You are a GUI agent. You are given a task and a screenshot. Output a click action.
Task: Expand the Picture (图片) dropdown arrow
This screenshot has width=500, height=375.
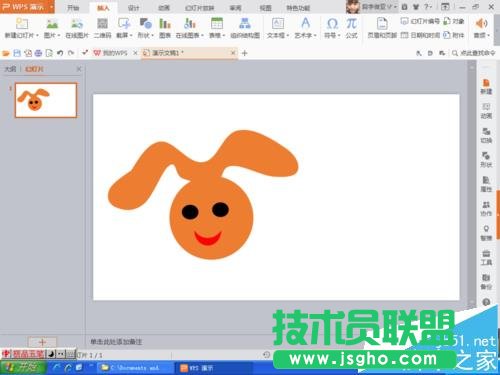coord(59,35)
